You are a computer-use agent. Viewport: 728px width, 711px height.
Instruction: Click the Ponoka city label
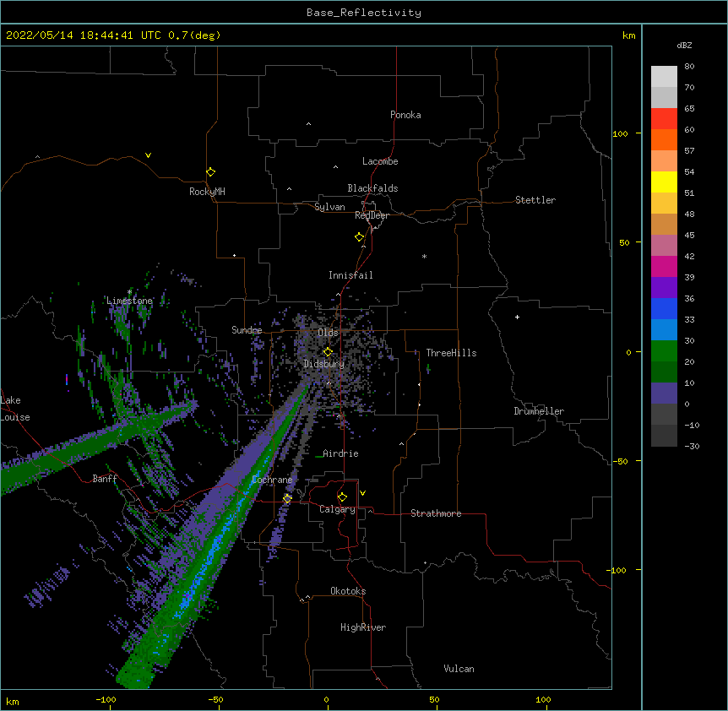[405, 115]
